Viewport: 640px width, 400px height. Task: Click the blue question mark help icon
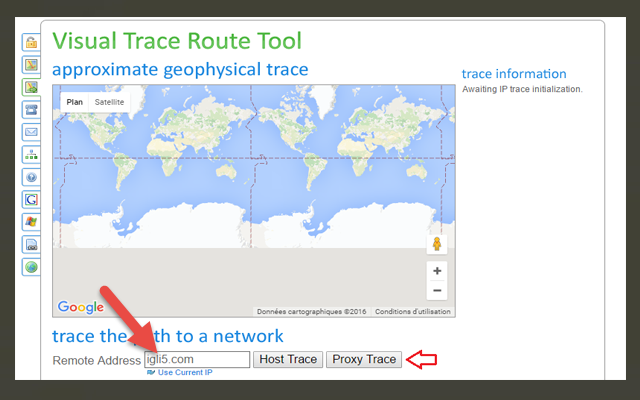click(x=31, y=177)
